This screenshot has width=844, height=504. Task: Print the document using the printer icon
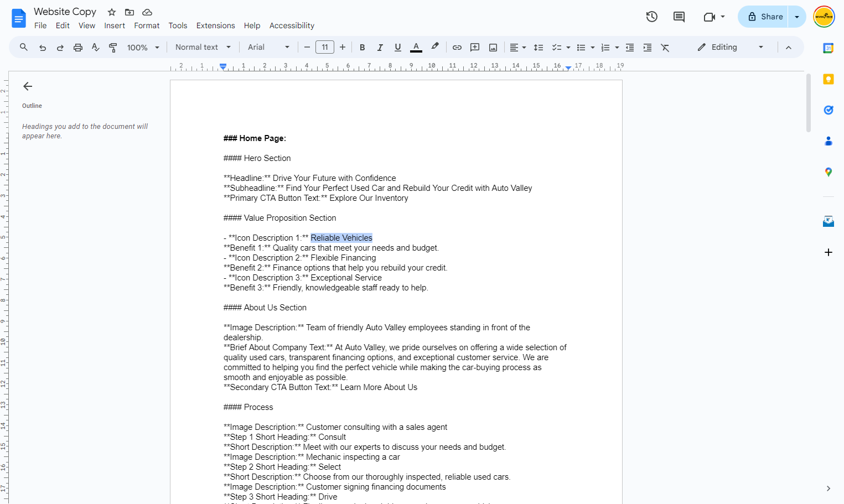pyautogui.click(x=78, y=48)
